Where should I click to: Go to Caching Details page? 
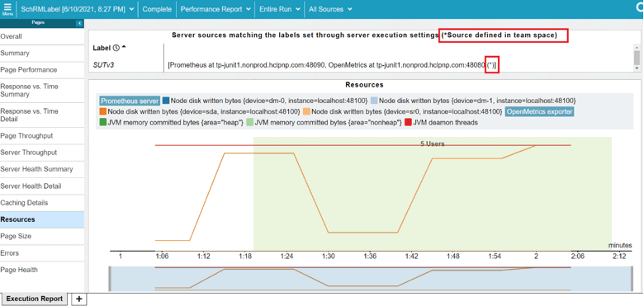pyautogui.click(x=42, y=203)
